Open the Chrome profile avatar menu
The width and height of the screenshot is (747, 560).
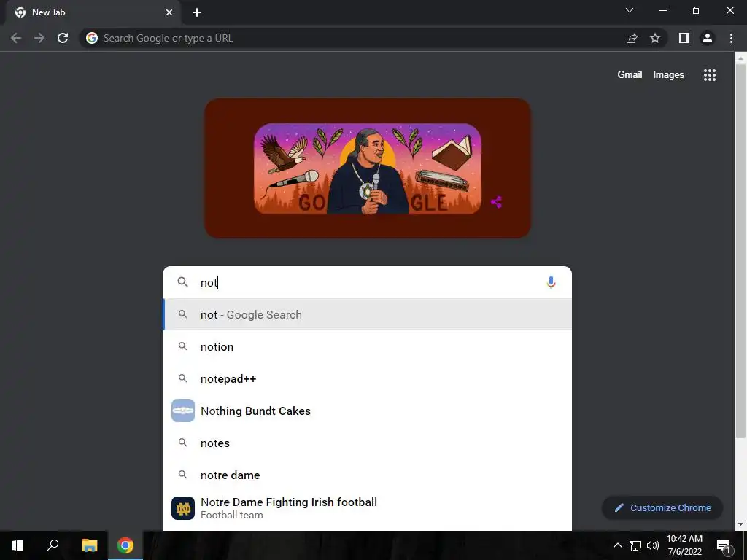click(708, 38)
